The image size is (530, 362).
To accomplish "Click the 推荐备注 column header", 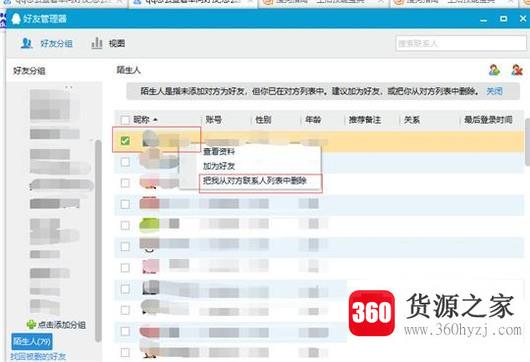I will 365,120.
